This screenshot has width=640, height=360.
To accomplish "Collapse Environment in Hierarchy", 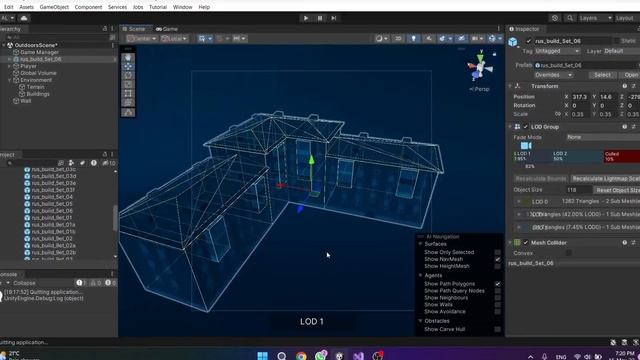I will (x=9, y=80).
